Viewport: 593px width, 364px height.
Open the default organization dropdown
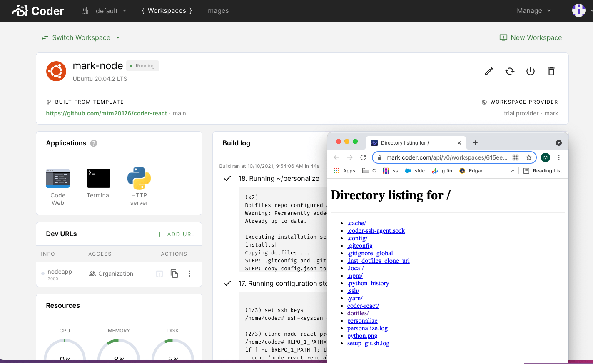click(104, 11)
